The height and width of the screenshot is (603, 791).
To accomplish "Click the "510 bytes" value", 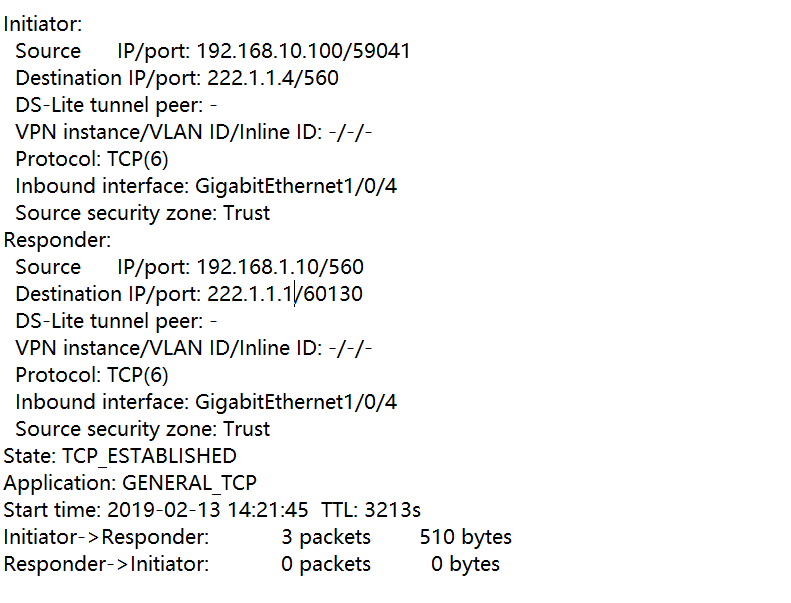I will (x=465, y=537).
